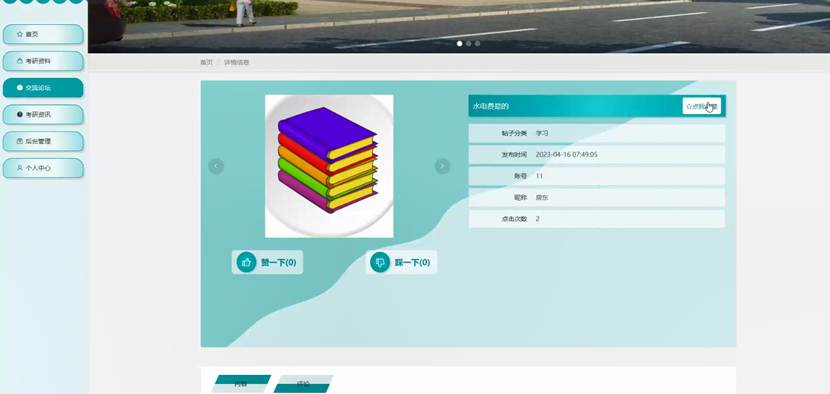The height and width of the screenshot is (394, 830).
Task: Switch to the 内容 tab
Action: [x=241, y=384]
